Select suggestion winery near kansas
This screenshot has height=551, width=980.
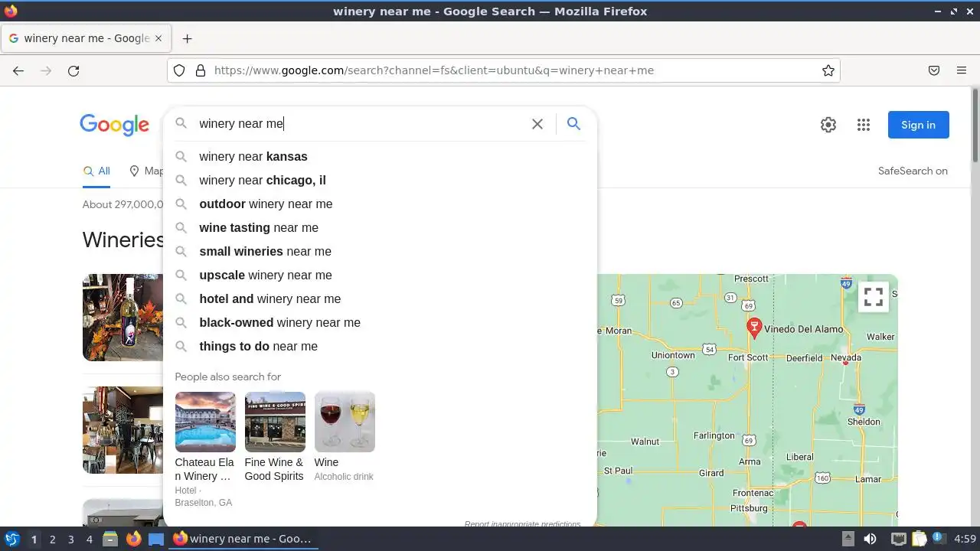coord(380,156)
